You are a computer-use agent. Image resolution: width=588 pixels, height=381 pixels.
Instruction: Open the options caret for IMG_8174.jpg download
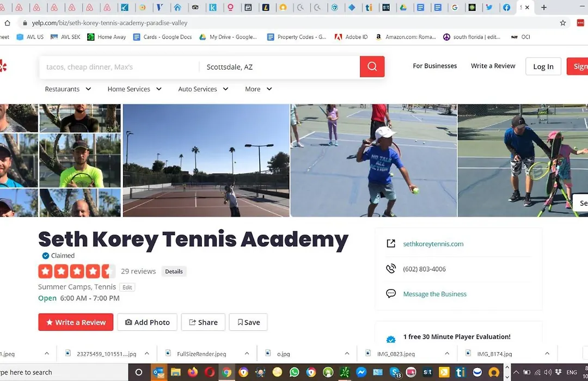547,354
